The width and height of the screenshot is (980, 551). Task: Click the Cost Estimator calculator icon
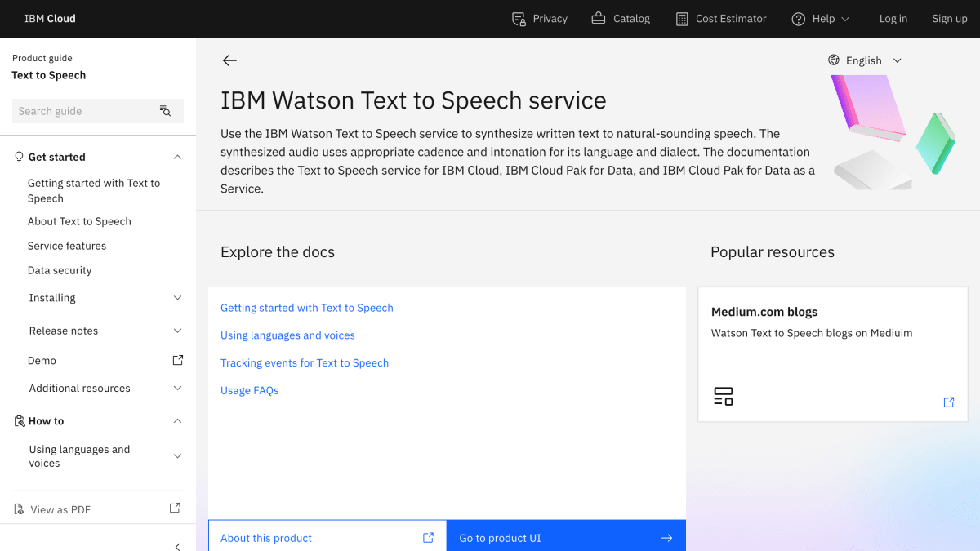(682, 19)
